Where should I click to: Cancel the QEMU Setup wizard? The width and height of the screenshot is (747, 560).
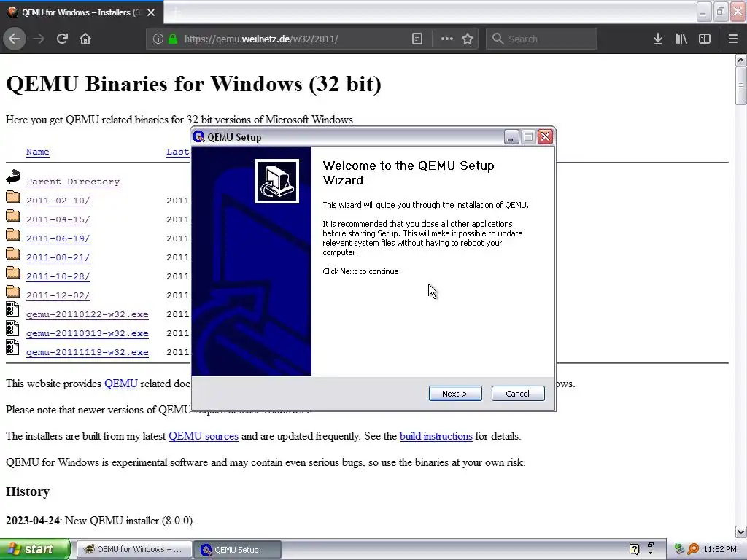click(518, 393)
